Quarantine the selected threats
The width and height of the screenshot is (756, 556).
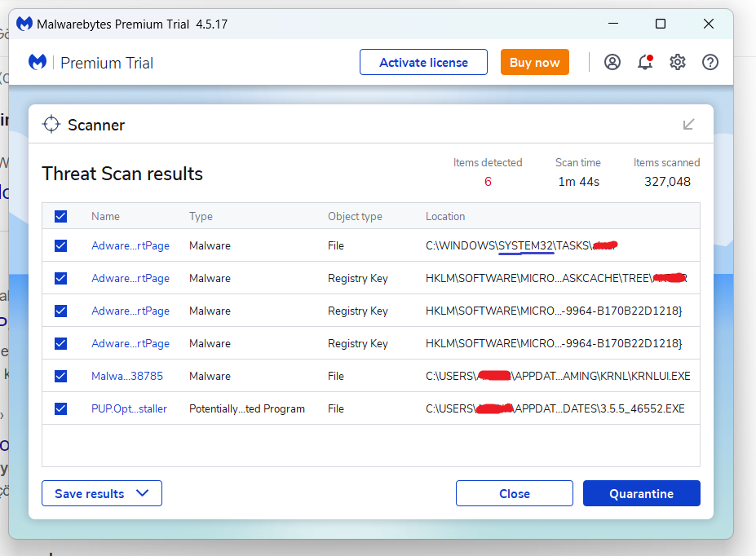point(641,493)
